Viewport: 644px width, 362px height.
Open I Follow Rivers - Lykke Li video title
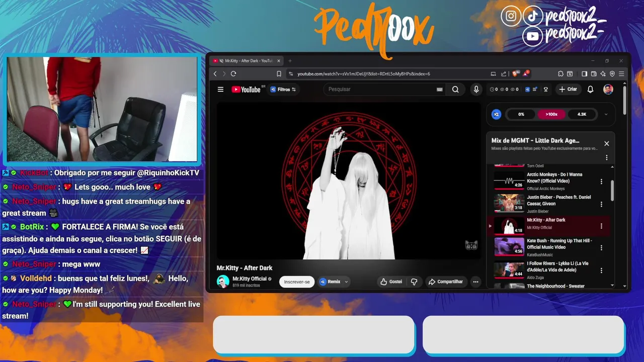tap(557, 266)
